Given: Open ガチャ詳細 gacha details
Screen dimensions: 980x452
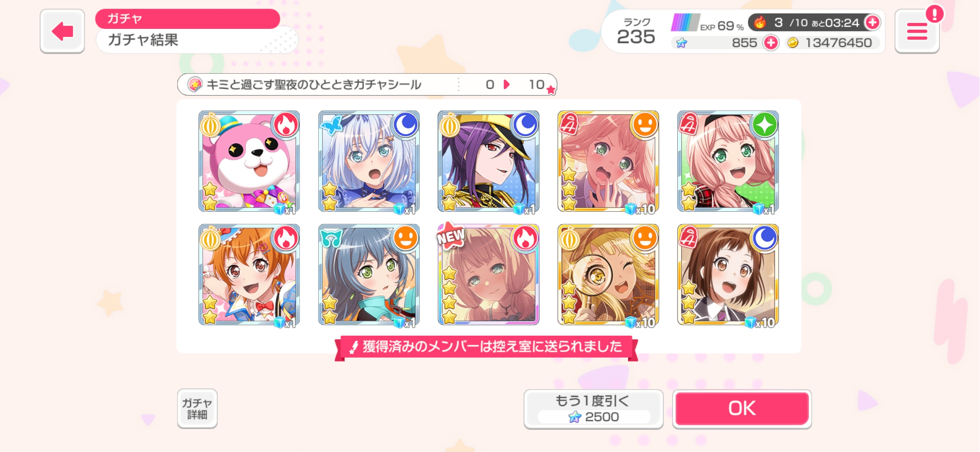Looking at the screenshot, I should (x=197, y=408).
